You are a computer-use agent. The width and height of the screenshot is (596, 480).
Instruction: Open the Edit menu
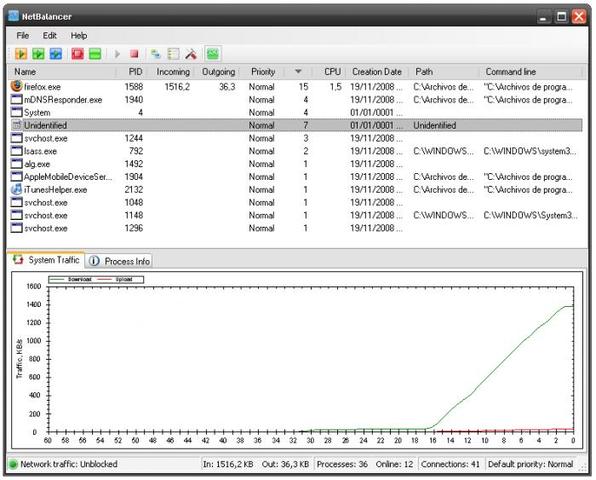[49, 36]
